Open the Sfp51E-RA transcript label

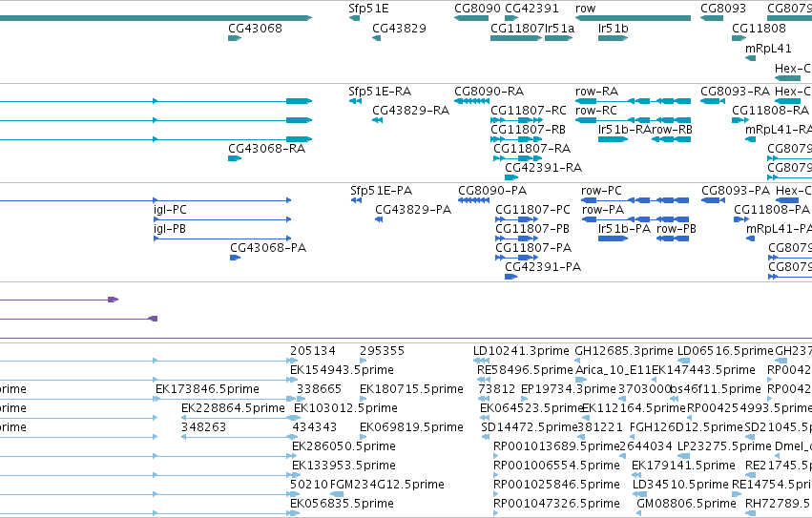[380, 92]
